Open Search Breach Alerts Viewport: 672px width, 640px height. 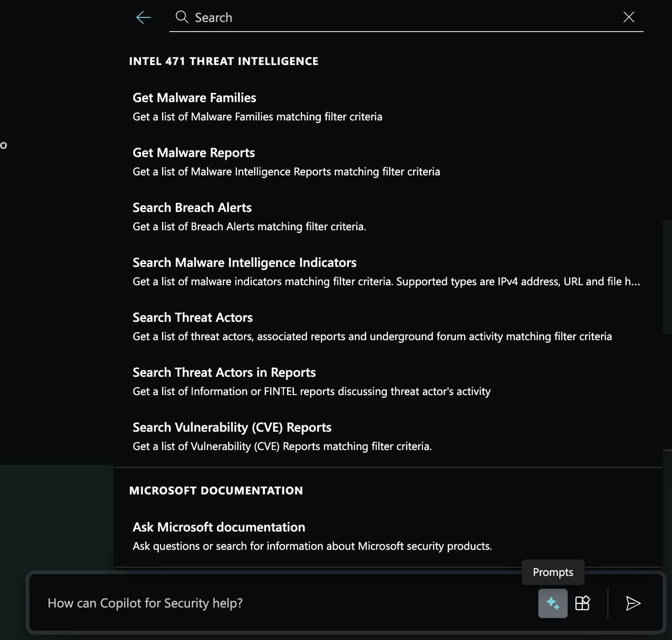coord(192,207)
